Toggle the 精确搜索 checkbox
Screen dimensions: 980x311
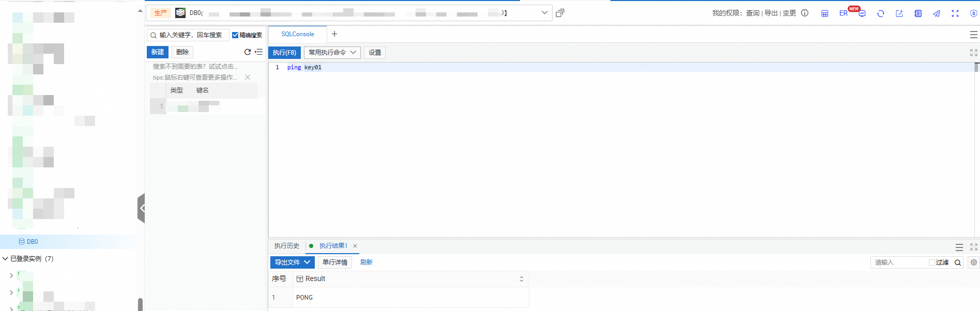click(235, 35)
